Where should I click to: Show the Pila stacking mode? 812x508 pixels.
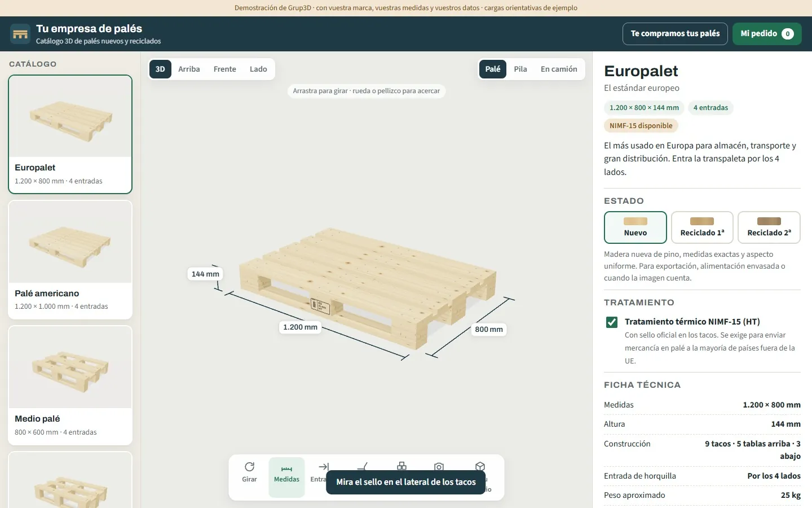520,69
